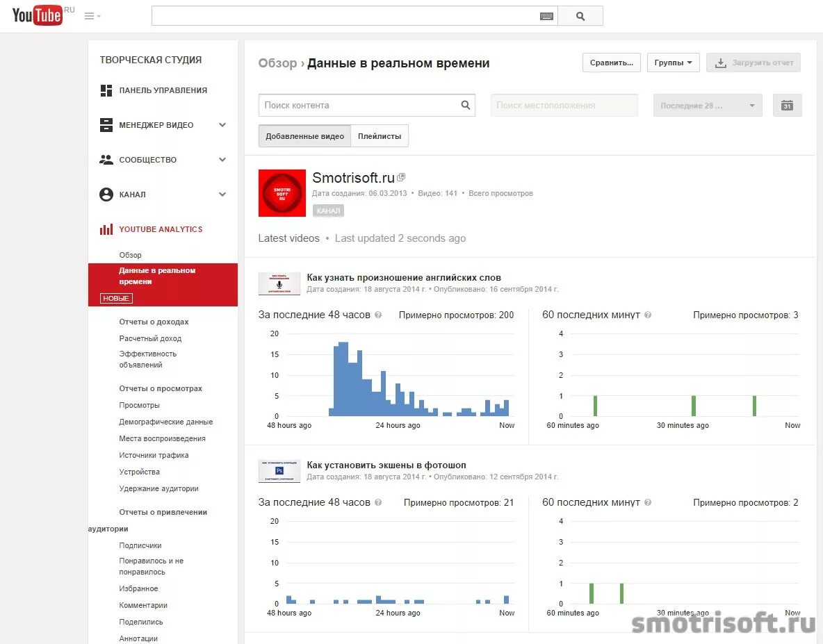Click the YouTube logo
823x644 pixels.
click(37, 16)
